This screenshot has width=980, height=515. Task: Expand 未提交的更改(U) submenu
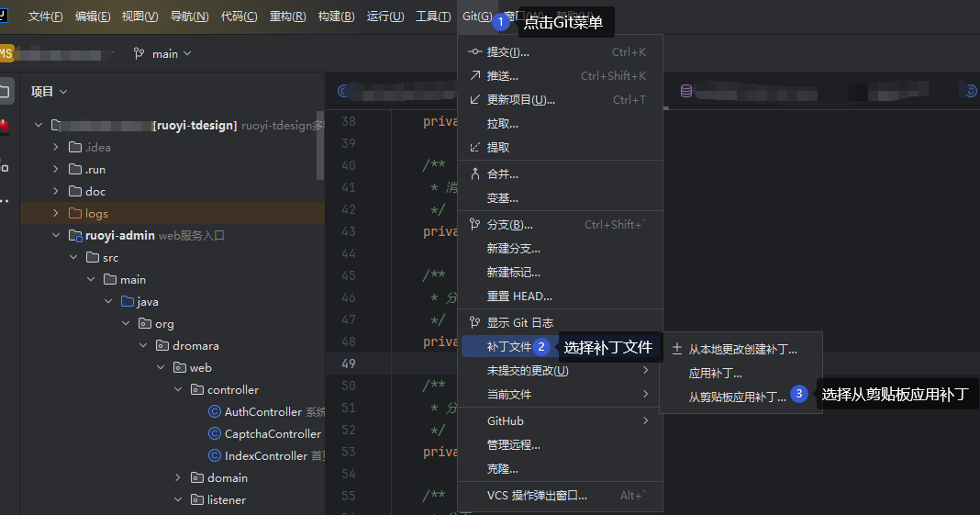pos(560,371)
